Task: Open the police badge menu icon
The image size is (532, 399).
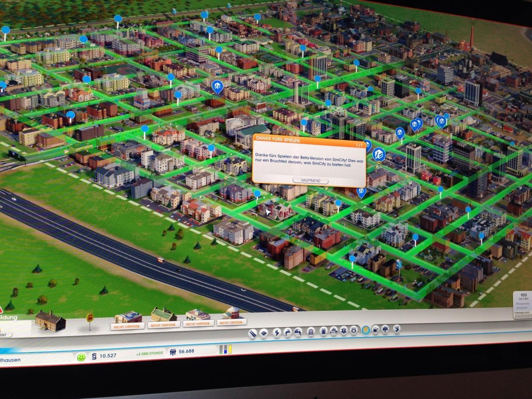Action: pos(353,330)
